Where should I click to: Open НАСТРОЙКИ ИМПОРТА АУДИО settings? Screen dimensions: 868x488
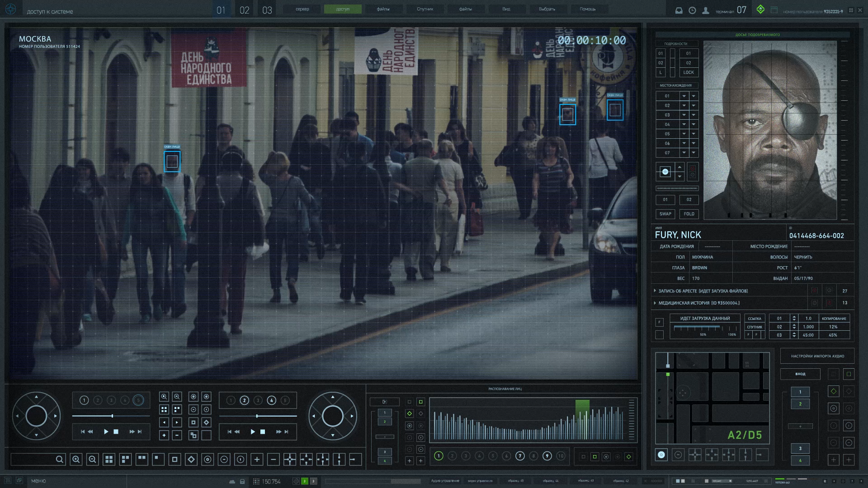pyautogui.click(x=817, y=356)
